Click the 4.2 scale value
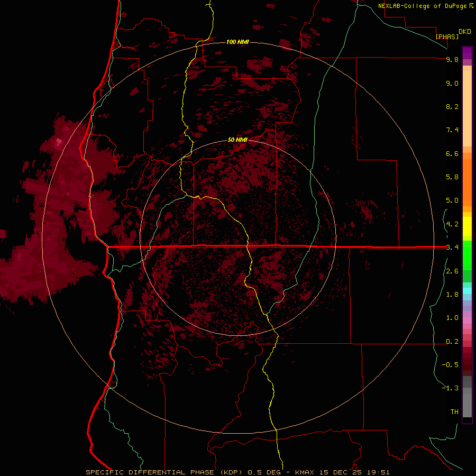 point(452,224)
